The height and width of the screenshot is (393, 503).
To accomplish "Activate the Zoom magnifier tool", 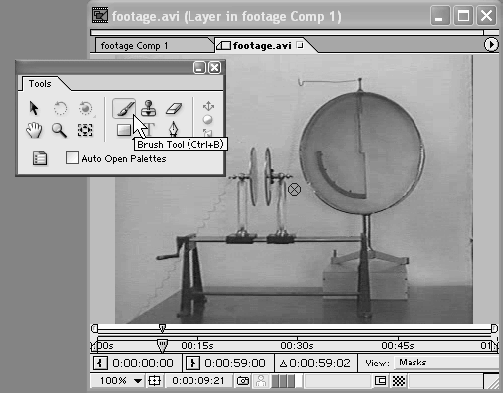I will coord(59,130).
